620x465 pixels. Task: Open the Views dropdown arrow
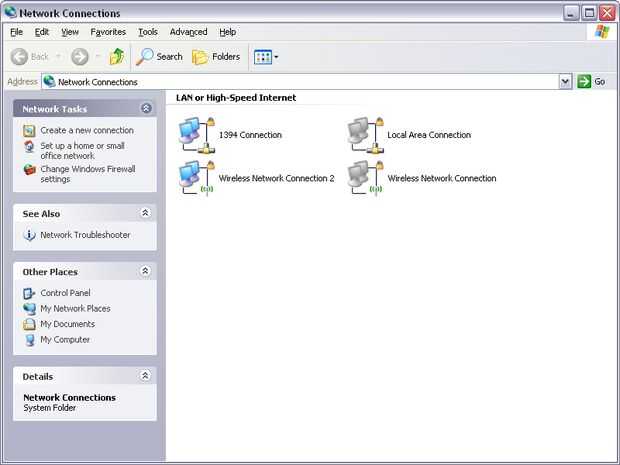click(276, 57)
